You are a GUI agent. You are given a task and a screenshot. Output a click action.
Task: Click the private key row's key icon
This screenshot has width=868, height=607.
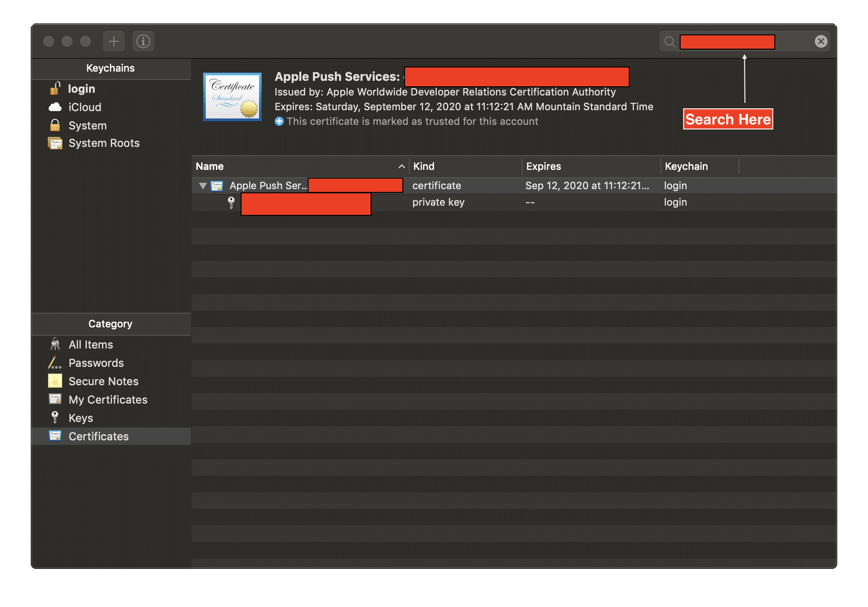tap(231, 202)
